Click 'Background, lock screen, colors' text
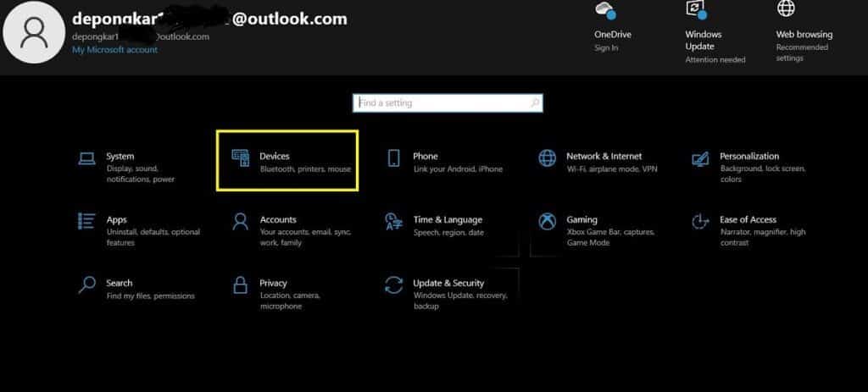Viewport: 868px width, 392px height. point(763,174)
